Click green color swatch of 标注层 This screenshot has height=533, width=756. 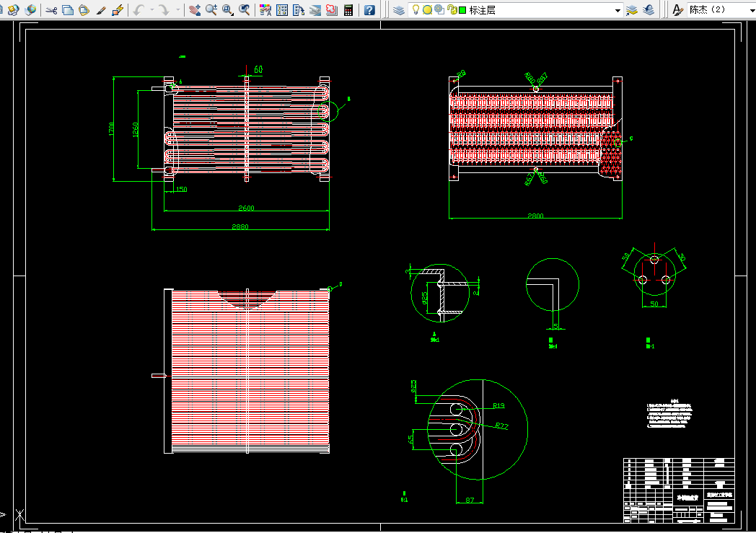click(x=462, y=9)
